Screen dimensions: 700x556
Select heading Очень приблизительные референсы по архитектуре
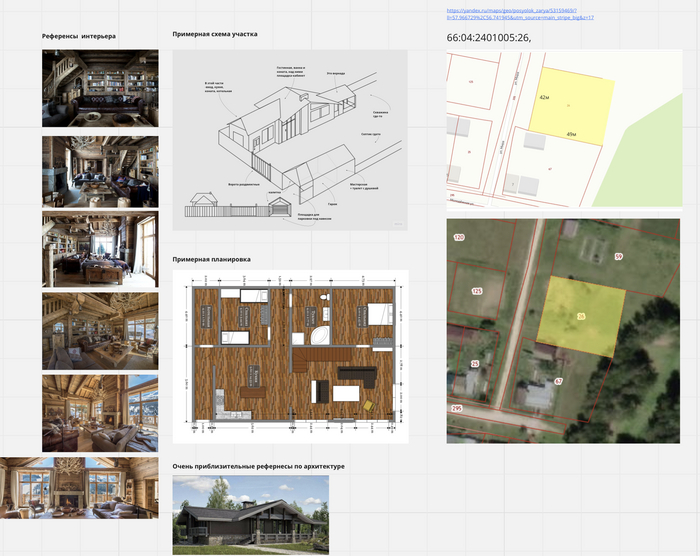[258, 466]
